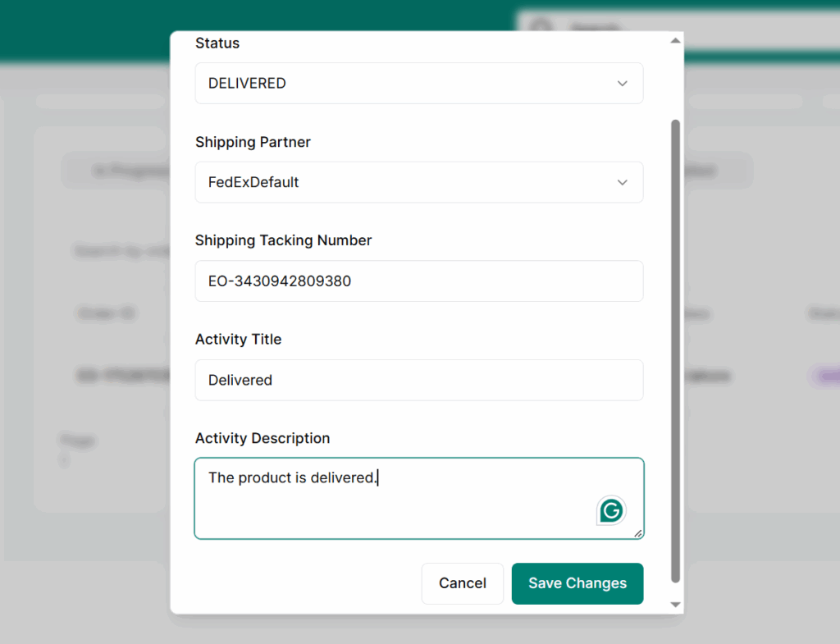Click into the Activity Title field
This screenshot has width=840, height=644.
tap(418, 380)
